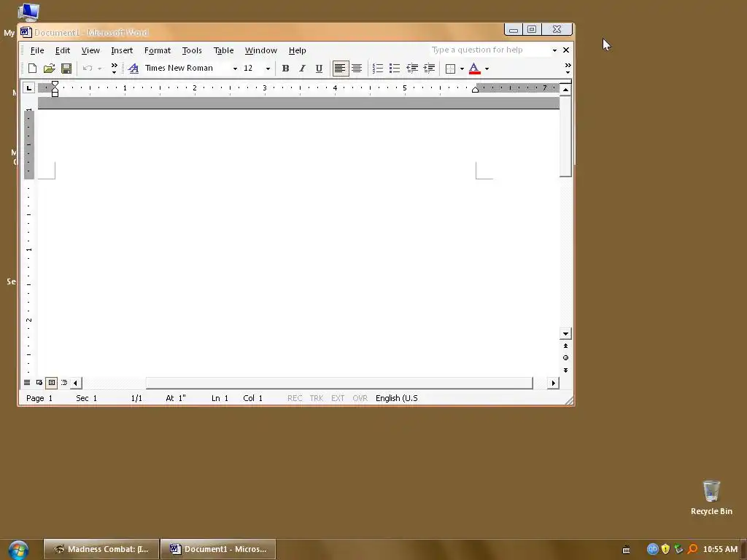Viewport: 747px width, 560px height.
Task: Click the horizontal scroll right arrow
Action: (553, 383)
